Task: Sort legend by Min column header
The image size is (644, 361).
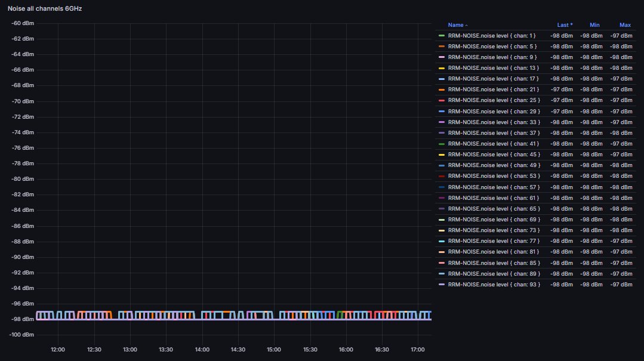Action: [594, 25]
